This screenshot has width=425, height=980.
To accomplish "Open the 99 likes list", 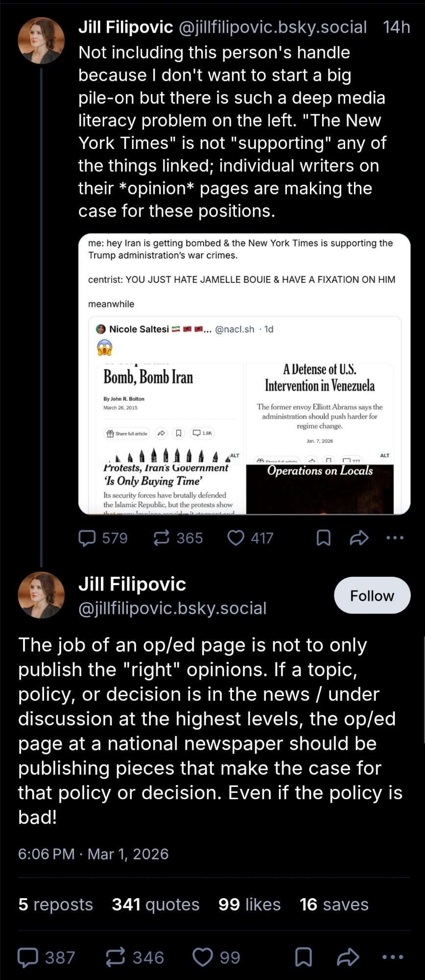I will pyautogui.click(x=249, y=904).
